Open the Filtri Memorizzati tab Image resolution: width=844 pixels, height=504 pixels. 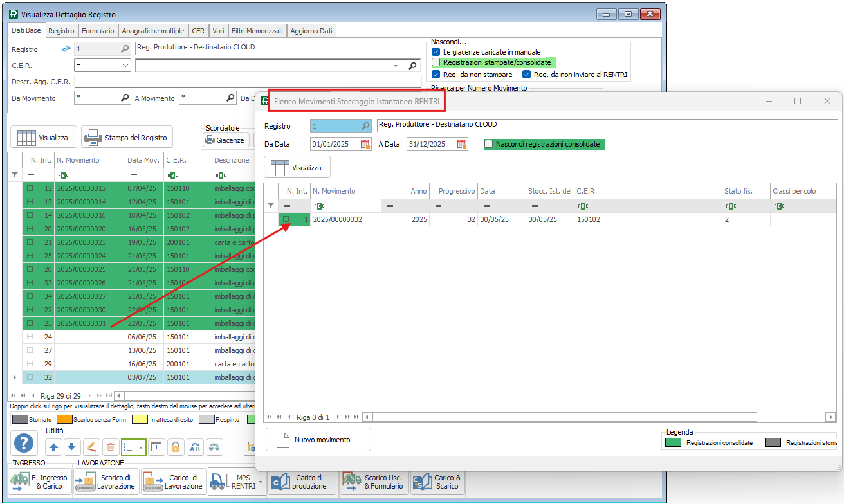pos(257,31)
